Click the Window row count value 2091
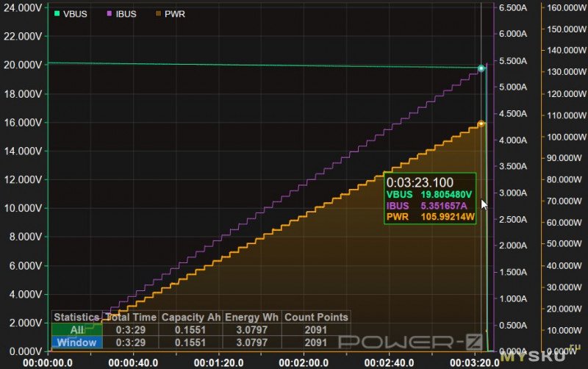 coord(315,343)
